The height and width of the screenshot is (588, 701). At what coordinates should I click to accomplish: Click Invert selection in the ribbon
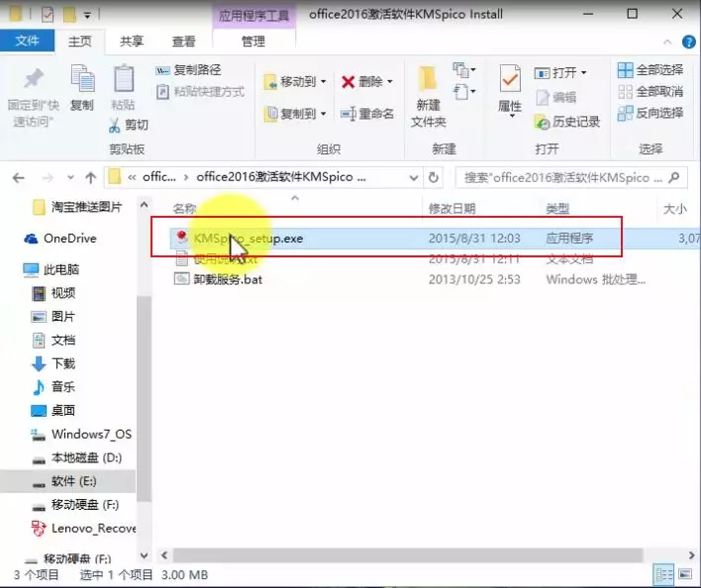tap(651, 113)
